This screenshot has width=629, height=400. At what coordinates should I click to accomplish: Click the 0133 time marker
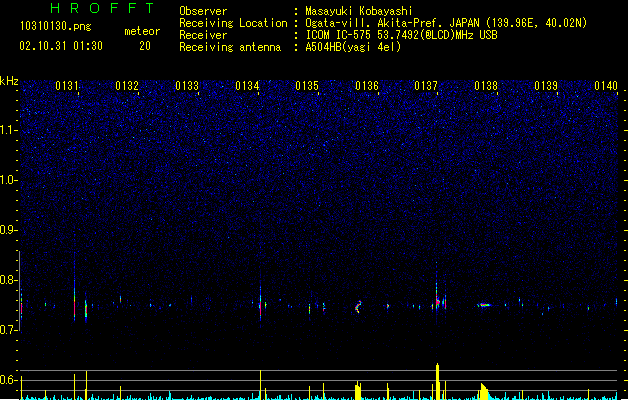point(187,86)
